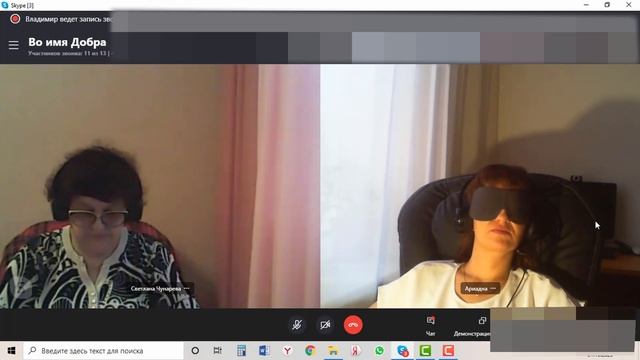Open Yandex Browser Y icon on taskbar
Image resolution: width=640 pixels, height=360 pixels.
[287, 351]
